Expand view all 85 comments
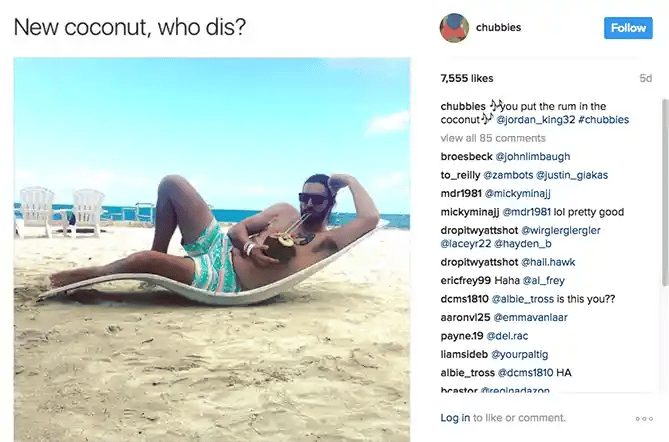 pyautogui.click(x=493, y=138)
